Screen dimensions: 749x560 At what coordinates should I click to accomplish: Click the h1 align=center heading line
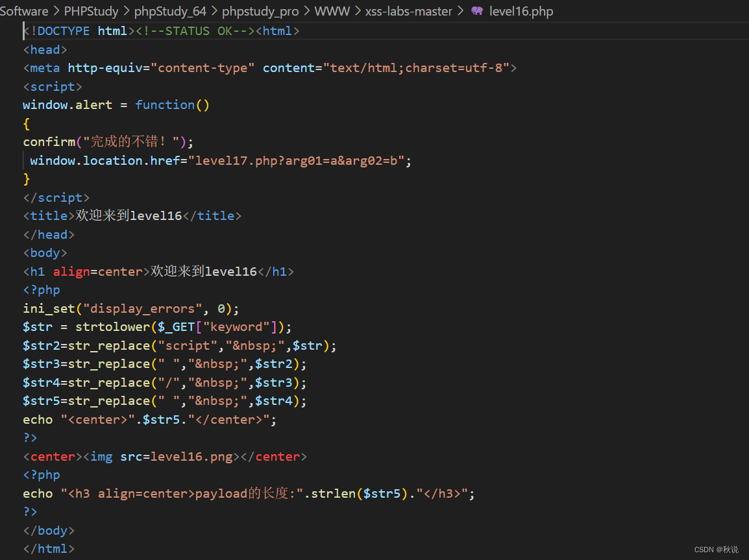[x=158, y=272]
